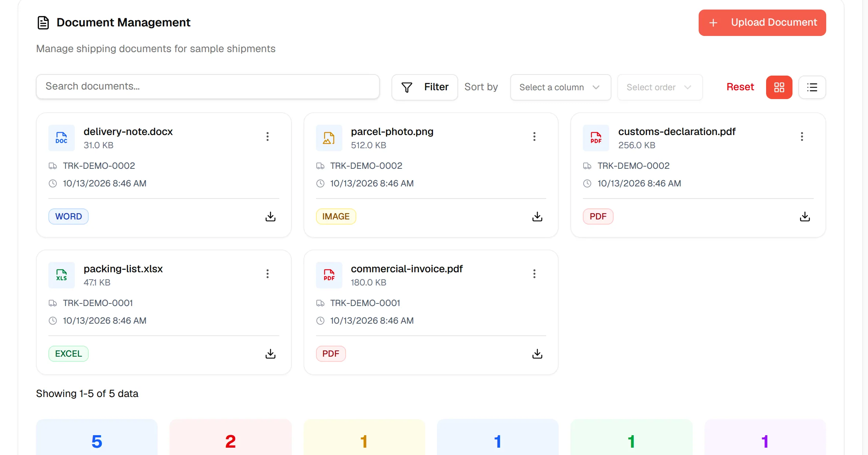The height and width of the screenshot is (455, 868).
Task: Open the Select order dropdown
Action: click(x=660, y=87)
